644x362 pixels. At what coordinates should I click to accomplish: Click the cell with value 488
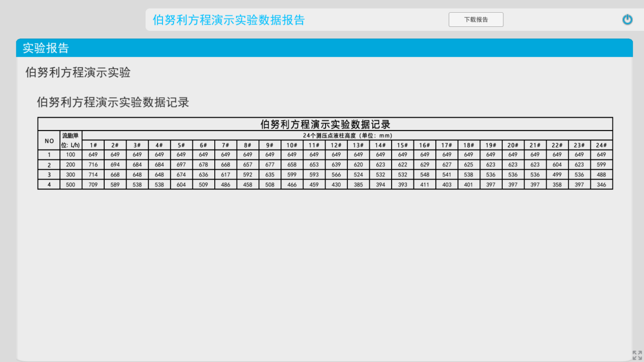click(x=601, y=175)
